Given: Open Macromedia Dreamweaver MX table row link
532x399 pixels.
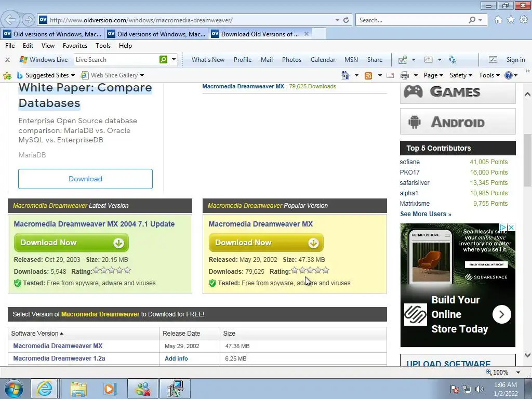Looking at the screenshot, I should [58, 346].
